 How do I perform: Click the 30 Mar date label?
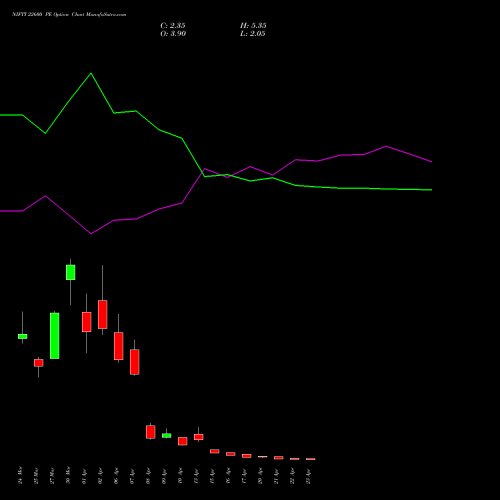click(68, 475)
